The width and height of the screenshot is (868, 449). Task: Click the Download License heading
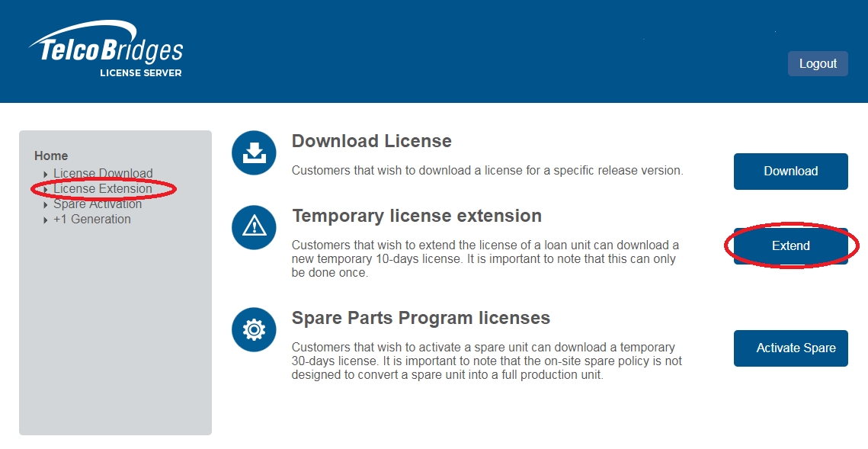pos(371,141)
